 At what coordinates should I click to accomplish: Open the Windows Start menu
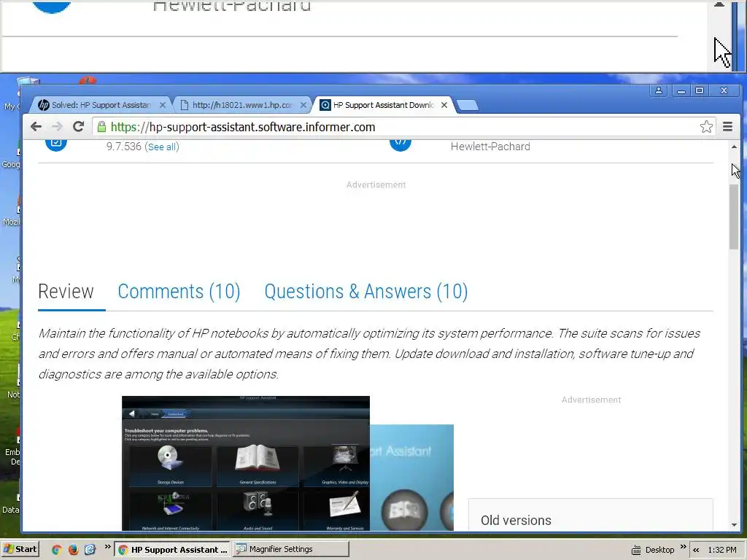(20, 550)
